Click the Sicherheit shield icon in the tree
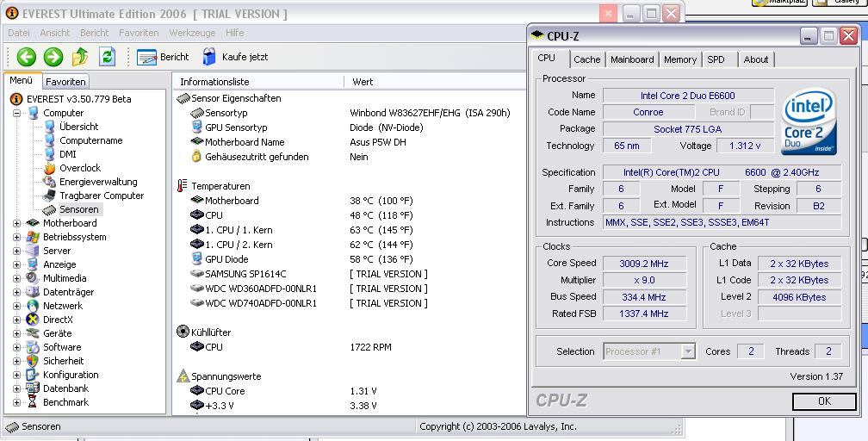The height and width of the screenshot is (441, 868). point(34,361)
